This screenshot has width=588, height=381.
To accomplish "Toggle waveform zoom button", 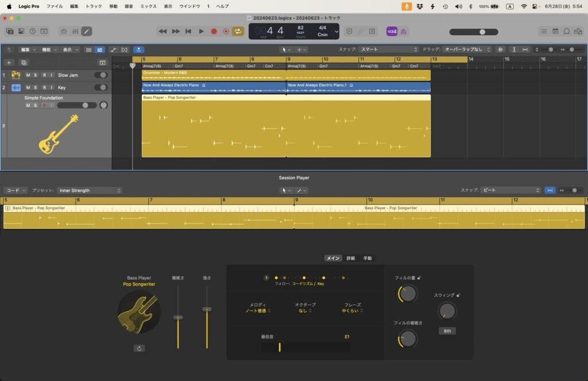I will (500, 49).
